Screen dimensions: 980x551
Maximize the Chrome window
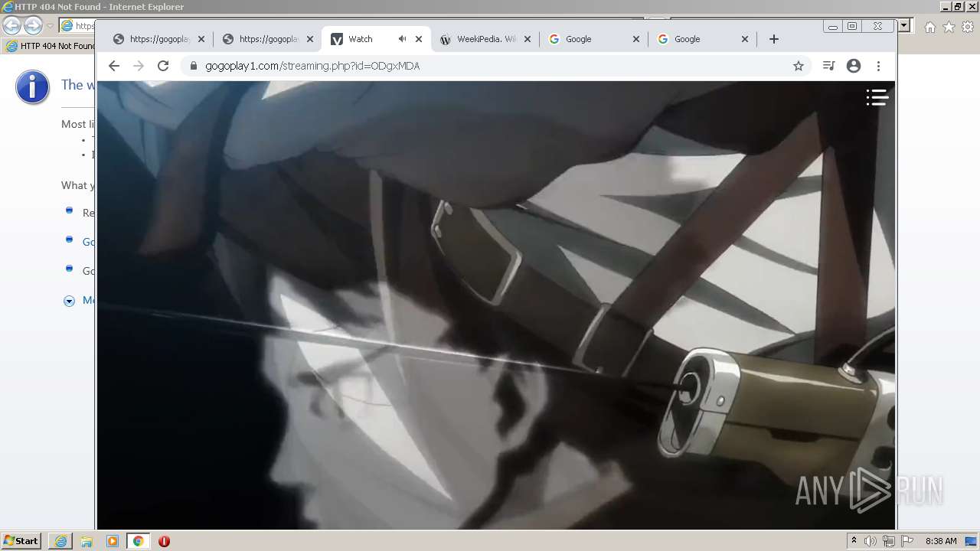(x=852, y=26)
